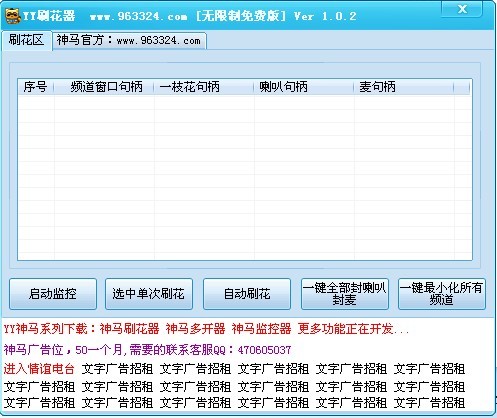
Task: Open the 神马官方:www.963324.com tab
Action: click(129, 41)
